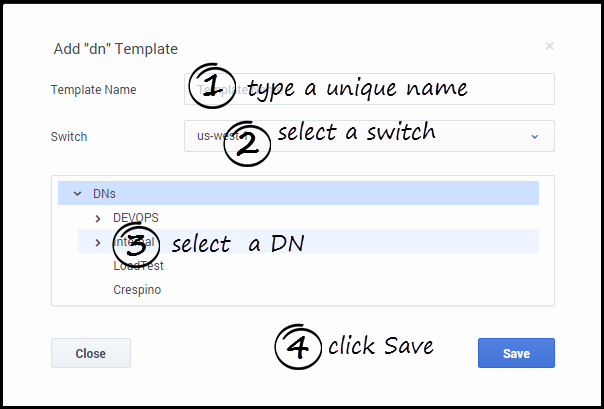Dismiss dialog with the X icon

(549, 46)
